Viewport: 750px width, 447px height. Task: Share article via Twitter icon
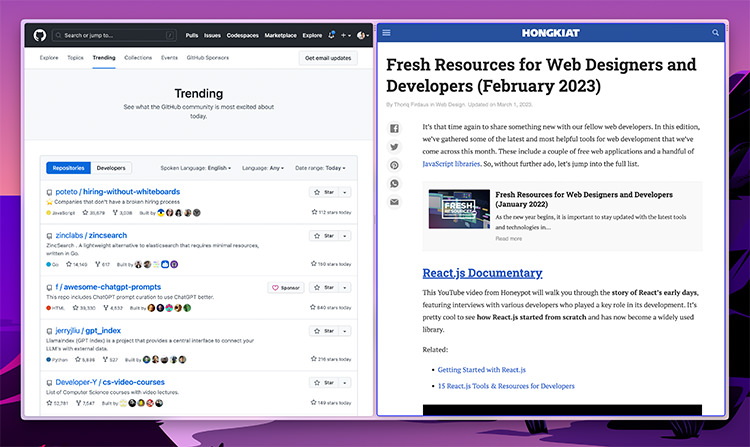coord(394,147)
